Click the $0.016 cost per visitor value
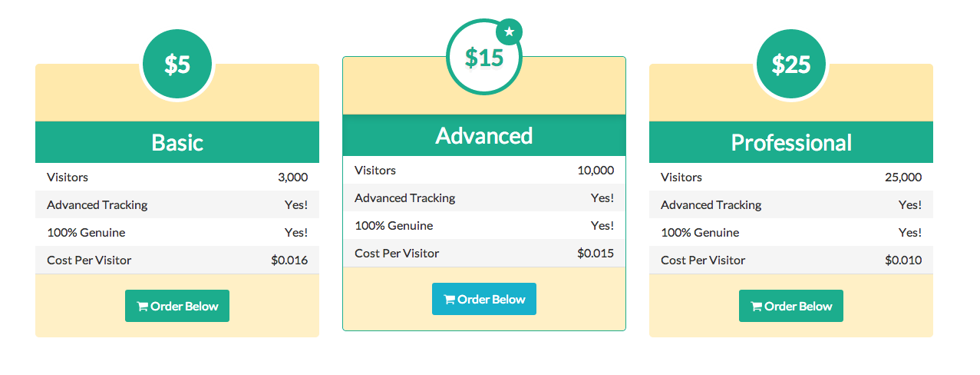Screen dimensions: 980x375 click(289, 261)
